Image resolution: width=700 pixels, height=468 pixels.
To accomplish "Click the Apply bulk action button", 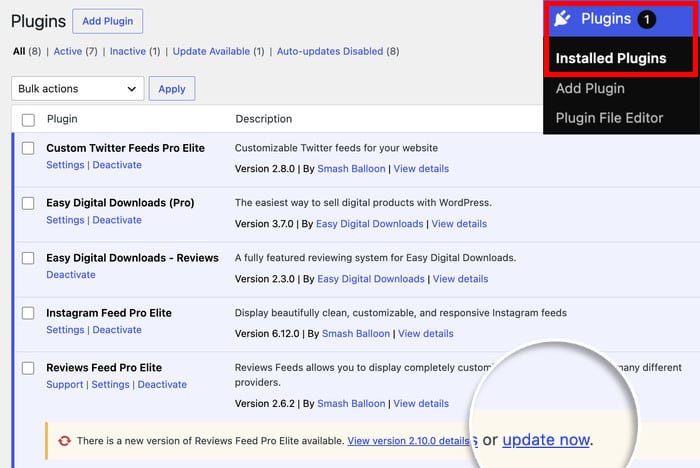I will coord(172,88).
